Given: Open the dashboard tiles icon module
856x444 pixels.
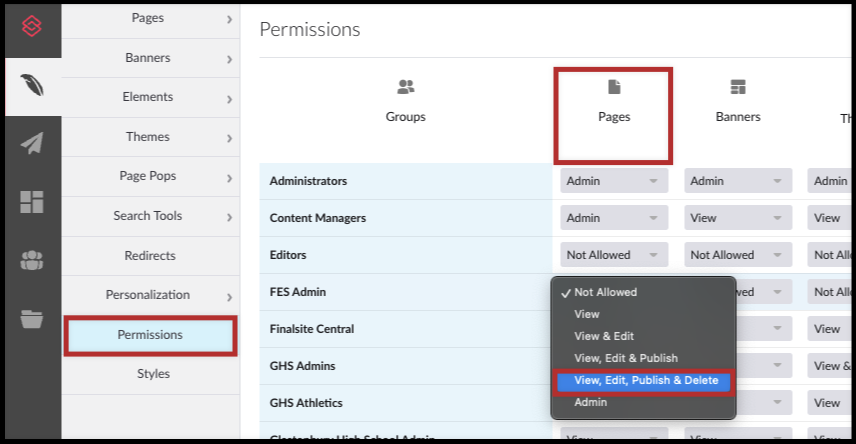Looking at the screenshot, I should pos(32,202).
